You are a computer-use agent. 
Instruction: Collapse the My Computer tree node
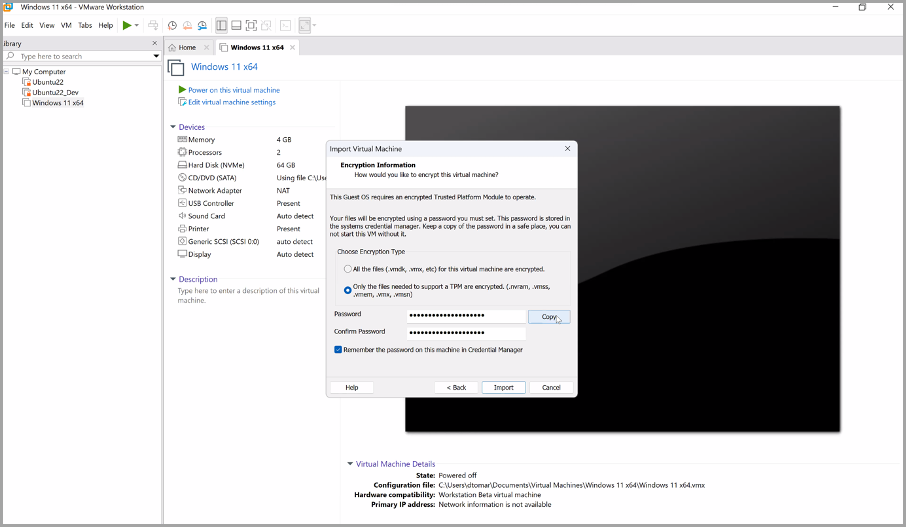click(x=6, y=72)
